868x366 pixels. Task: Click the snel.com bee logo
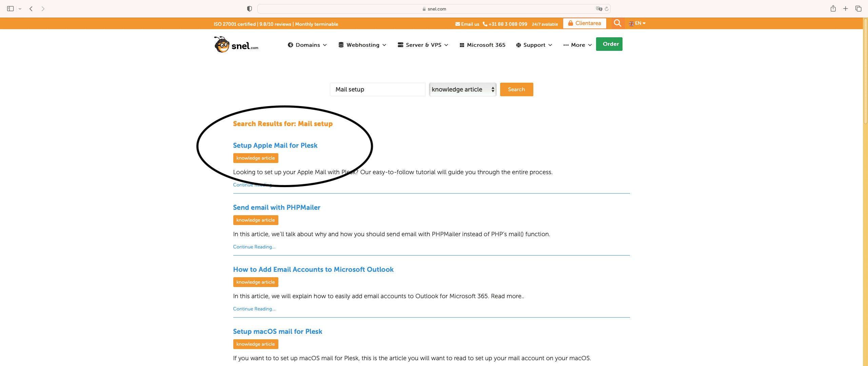pyautogui.click(x=236, y=45)
